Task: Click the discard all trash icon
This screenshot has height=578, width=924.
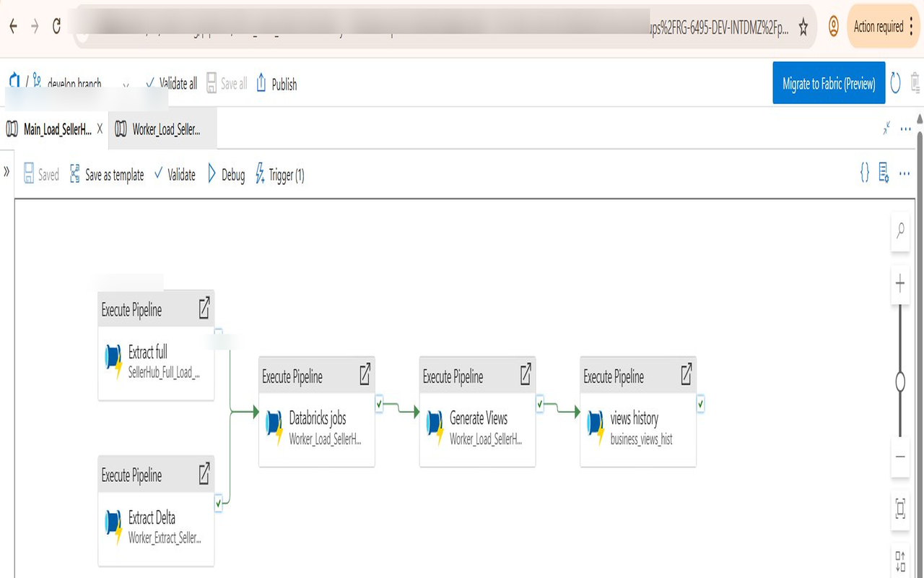Action: coord(915,82)
